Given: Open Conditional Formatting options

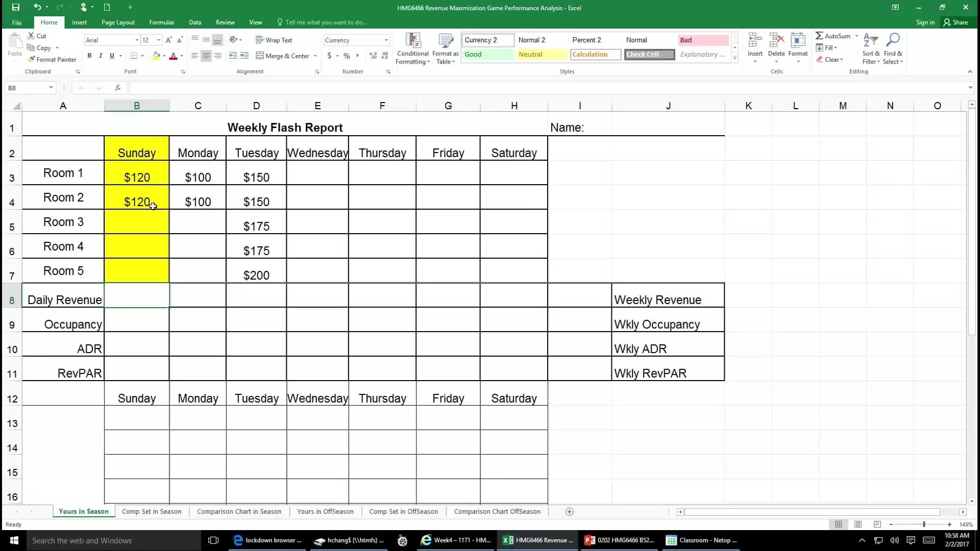Looking at the screenshot, I should click(x=412, y=48).
